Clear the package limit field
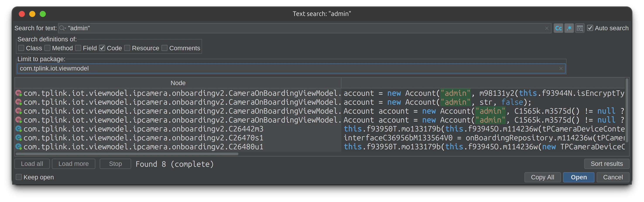Screen dimensions: 644x202 click(561, 69)
